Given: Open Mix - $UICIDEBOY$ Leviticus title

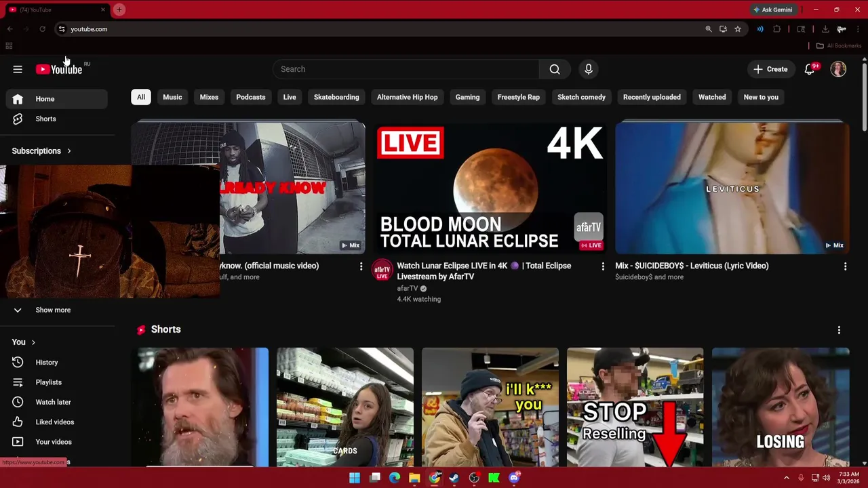Looking at the screenshot, I should point(692,266).
